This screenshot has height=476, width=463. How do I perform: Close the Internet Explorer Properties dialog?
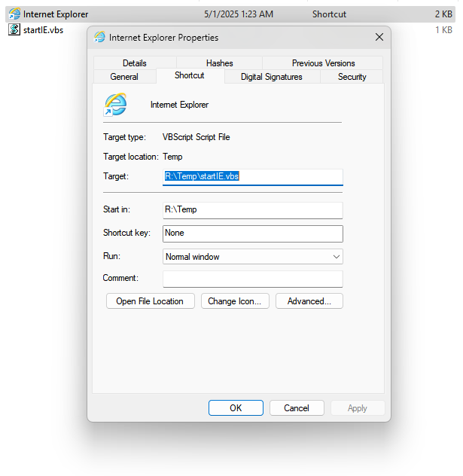[379, 37]
